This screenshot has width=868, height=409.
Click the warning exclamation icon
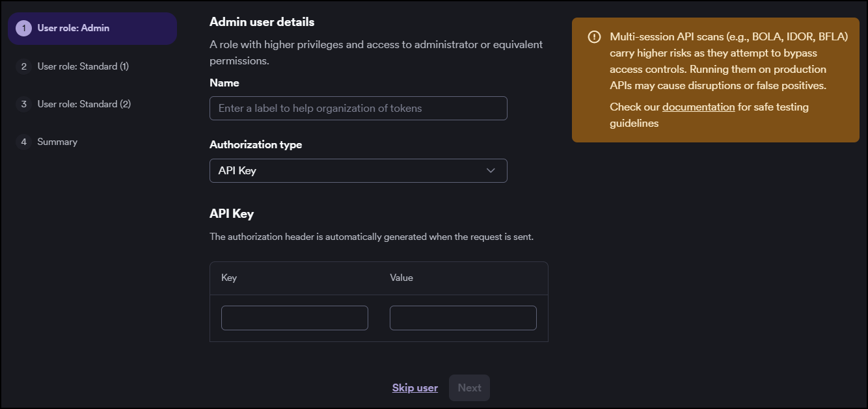pos(594,37)
